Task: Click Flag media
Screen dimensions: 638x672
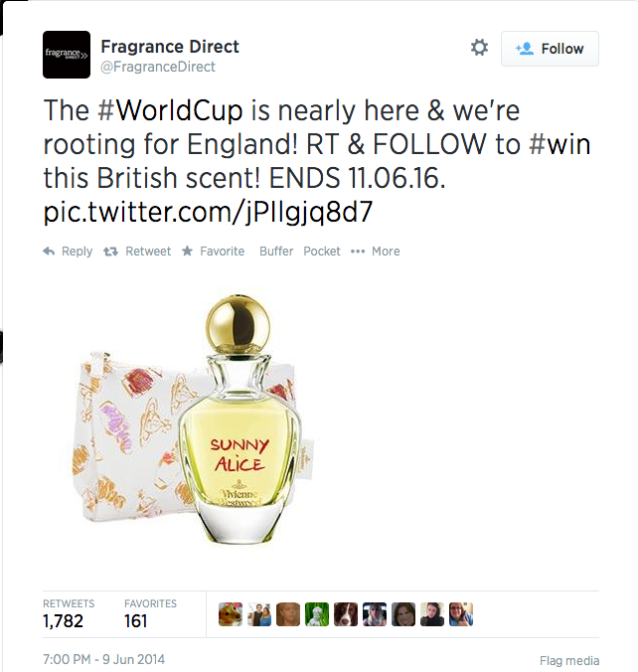Action: pos(569,660)
